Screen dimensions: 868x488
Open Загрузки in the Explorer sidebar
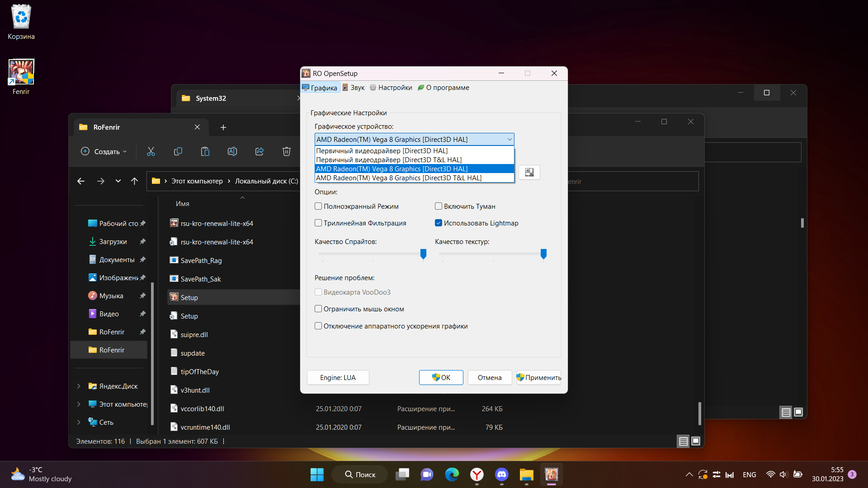(113, 242)
